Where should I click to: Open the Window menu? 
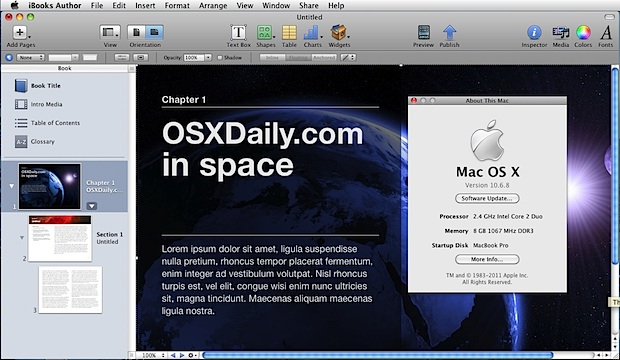point(276,6)
